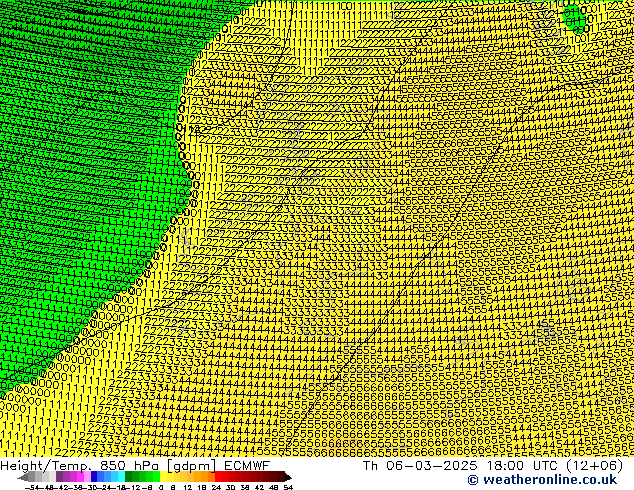This screenshot has width=634, height=490.
Task: Select the dark blue legend swatch near -30
Action: coord(94,476)
